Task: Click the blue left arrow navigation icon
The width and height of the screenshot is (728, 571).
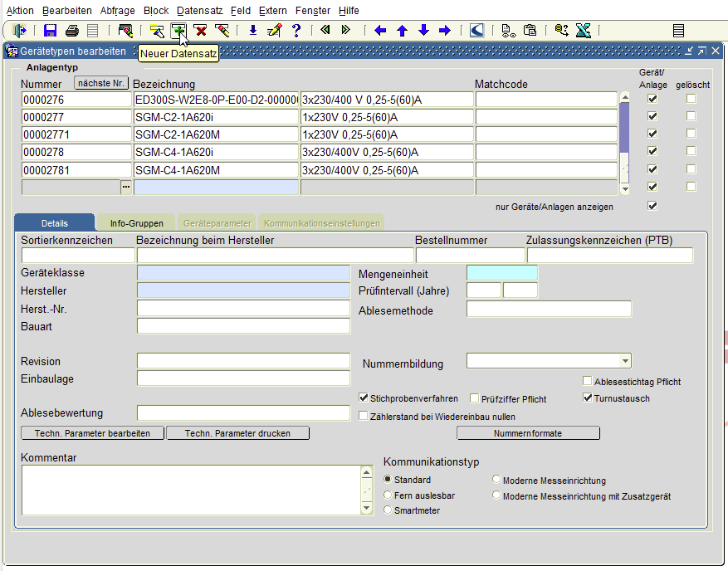Action: [380, 31]
